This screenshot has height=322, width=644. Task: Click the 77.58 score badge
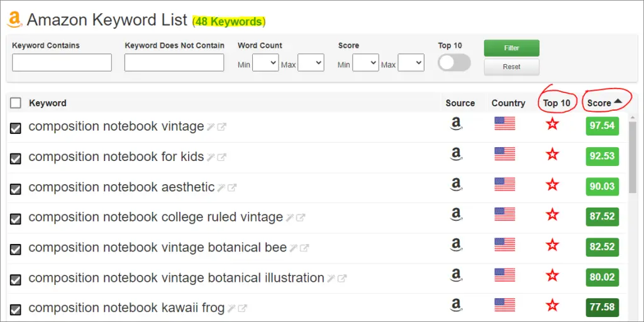pyautogui.click(x=602, y=307)
